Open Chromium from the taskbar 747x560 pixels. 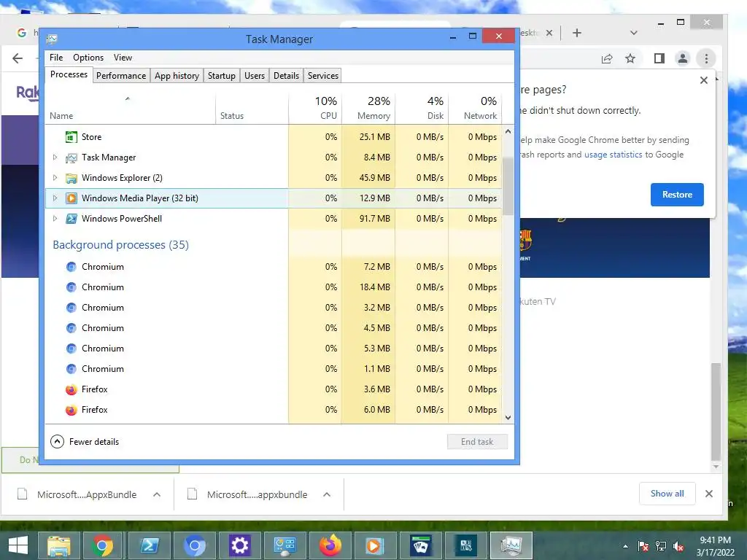(195, 545)
